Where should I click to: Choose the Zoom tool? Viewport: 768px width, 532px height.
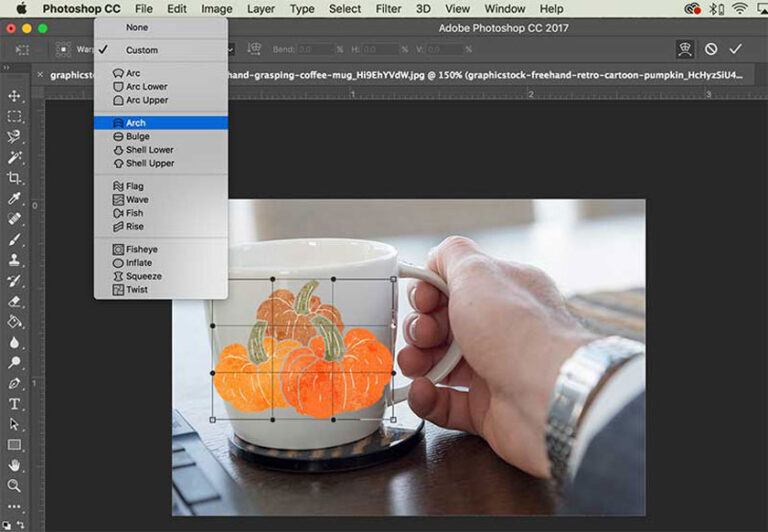pyautogui.click(x=15, y=486)
